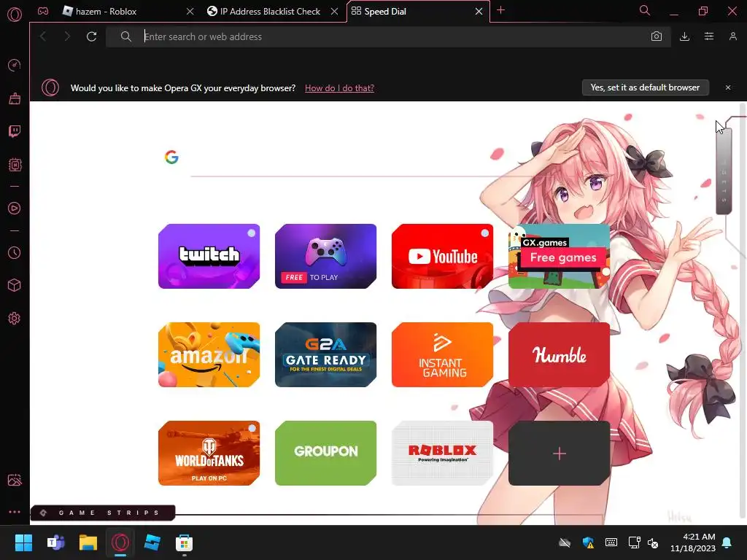Click the search tabs magnifier icon
This screenshot has width=747, height=560.
pyautogui.click(x=645, y=10)
